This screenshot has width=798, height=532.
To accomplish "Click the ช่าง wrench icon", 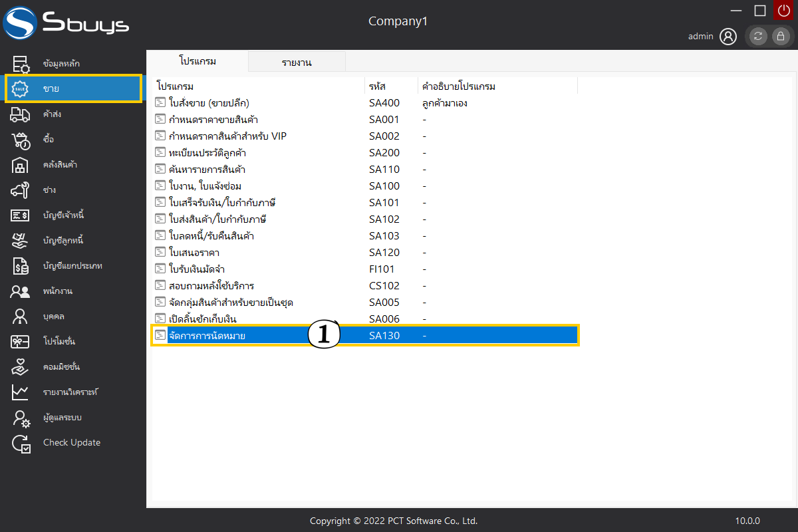I will [x=21, y=190].
